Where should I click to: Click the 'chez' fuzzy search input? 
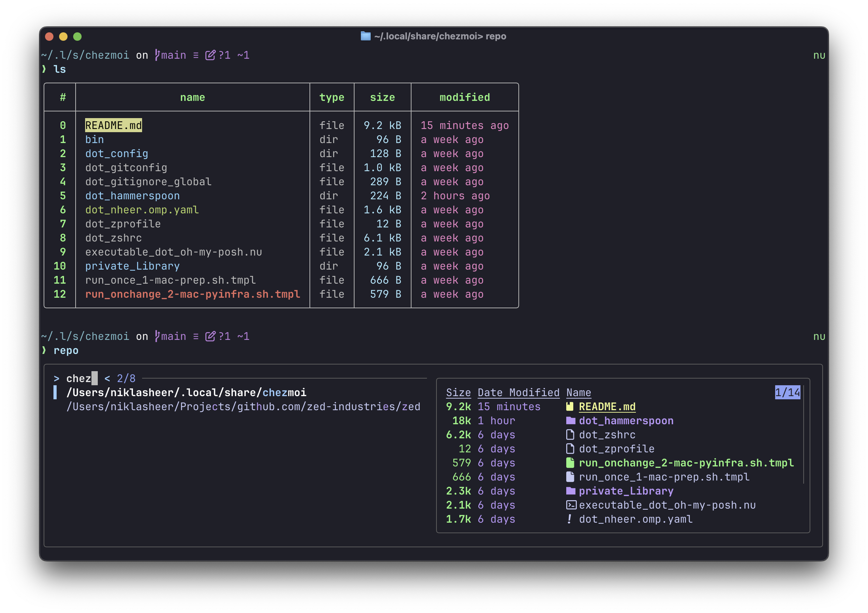coord(79,378)
